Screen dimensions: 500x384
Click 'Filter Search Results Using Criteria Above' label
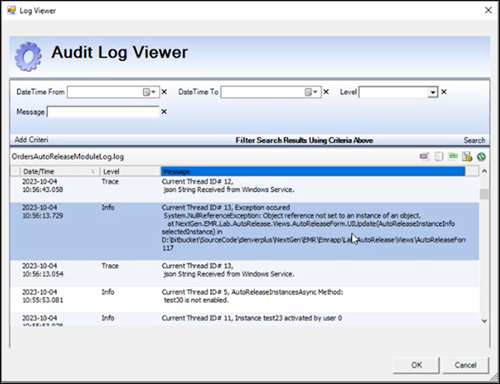(x=304, y=140)
